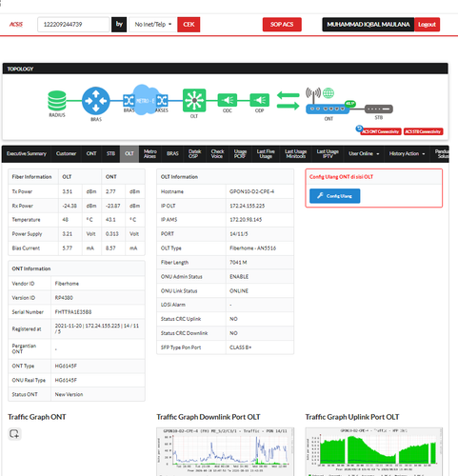The image size is (458, 476).
Task: Switch to the STB tab
Action: 110,153
